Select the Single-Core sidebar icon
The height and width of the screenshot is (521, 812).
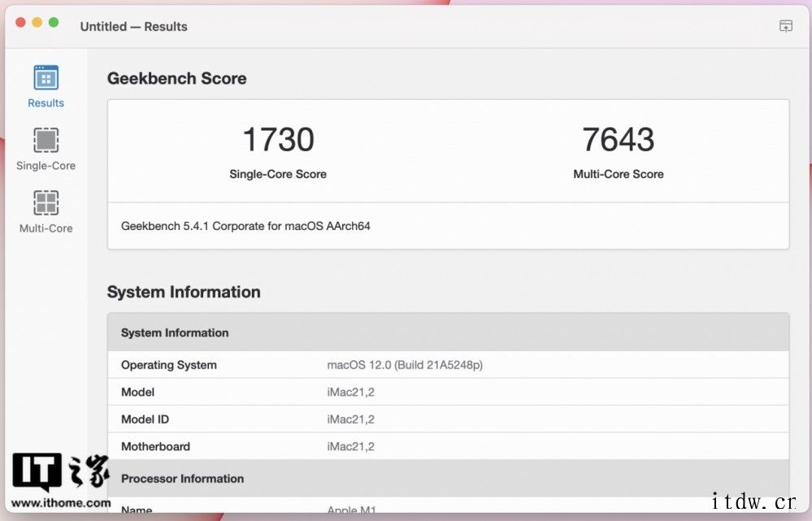pyautogui.click(x=46, y=141)
